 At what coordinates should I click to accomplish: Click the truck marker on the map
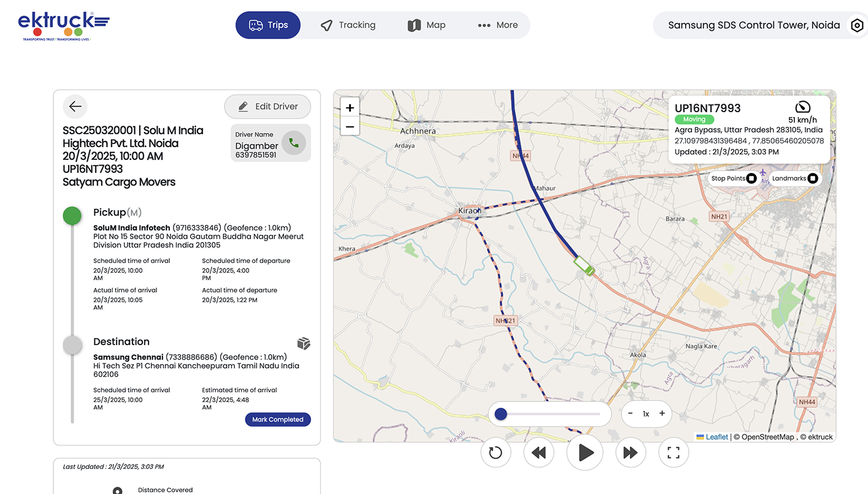[583, 266]
